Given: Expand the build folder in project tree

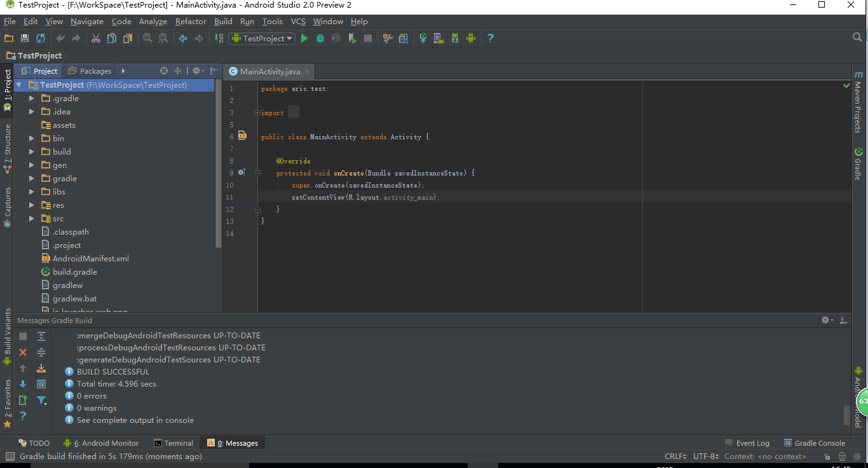Looking at the screenshot, I should 32,152.
